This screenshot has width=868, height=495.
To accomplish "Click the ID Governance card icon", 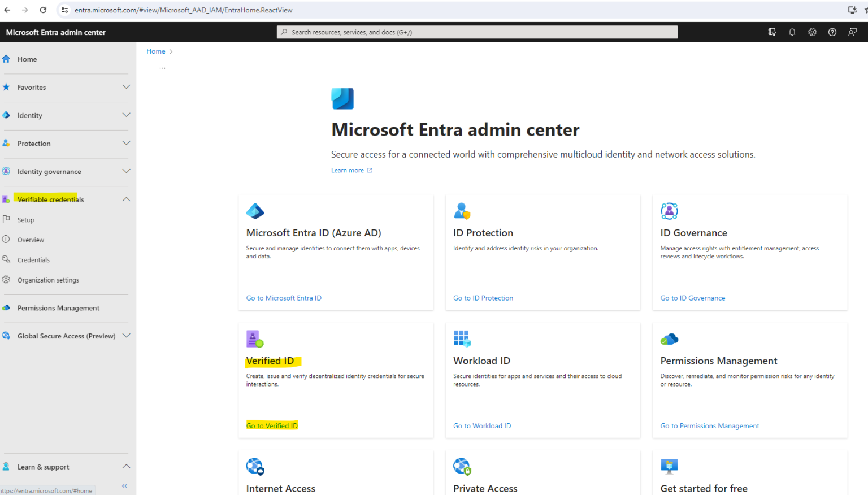I will [669, 211].
